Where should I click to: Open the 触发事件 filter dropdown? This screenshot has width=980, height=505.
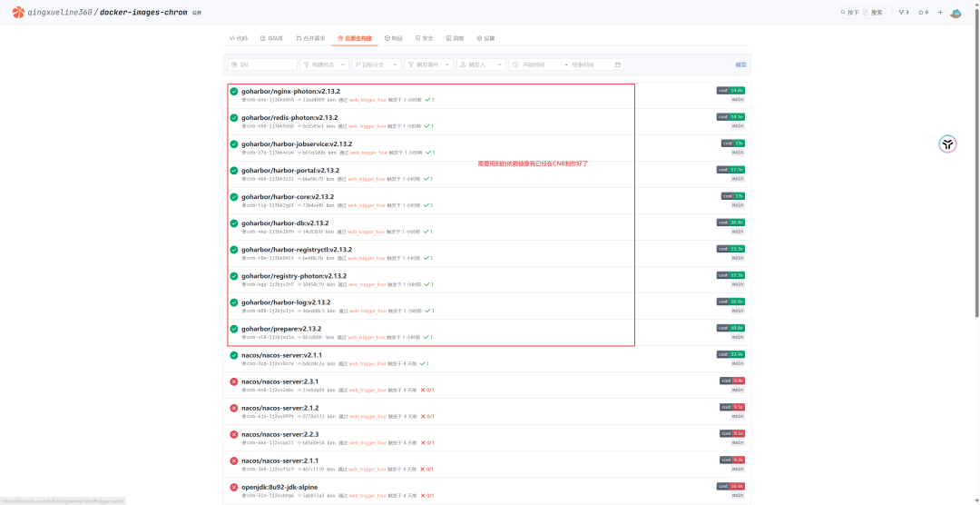point(428,64)
